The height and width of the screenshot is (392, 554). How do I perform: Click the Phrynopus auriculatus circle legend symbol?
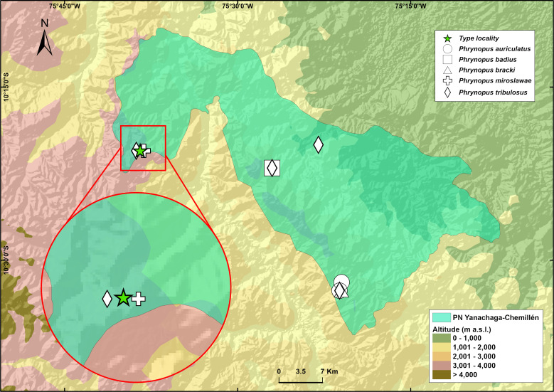447,49
